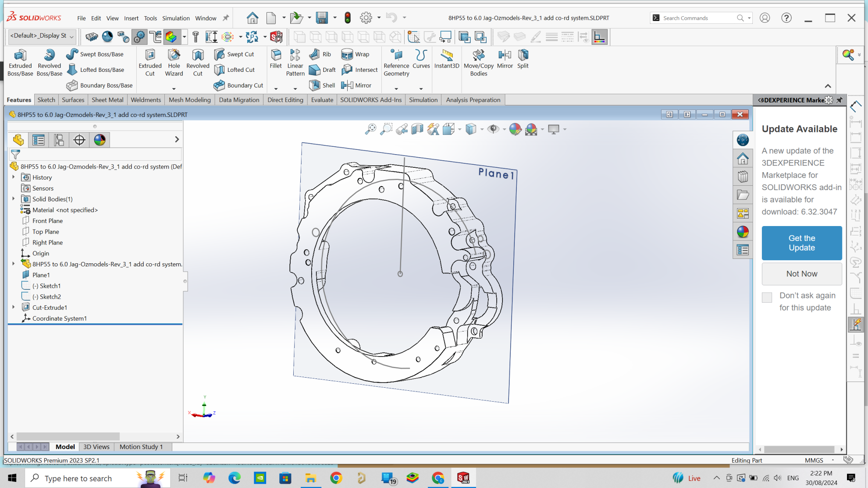Viewport: 868px width, 488px height.
Task: Choose the Wrap tool
Action: point(355,54)
